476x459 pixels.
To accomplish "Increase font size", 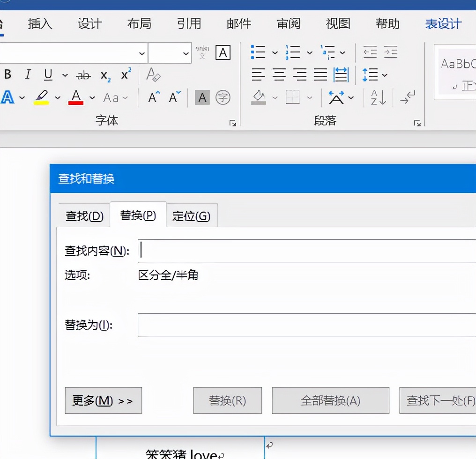I will point(154,97).
